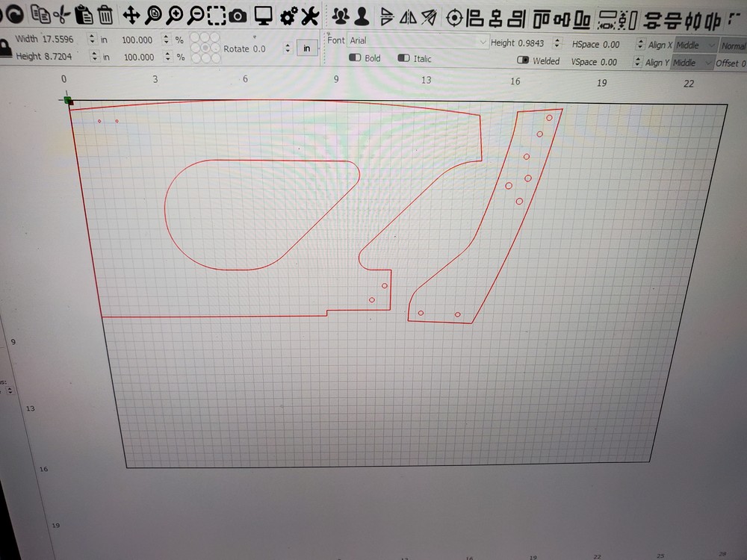This screenshot has height=560, width=747.
Task: Open the Align X Middle dropdown
Action: click(x=695, y=46)
